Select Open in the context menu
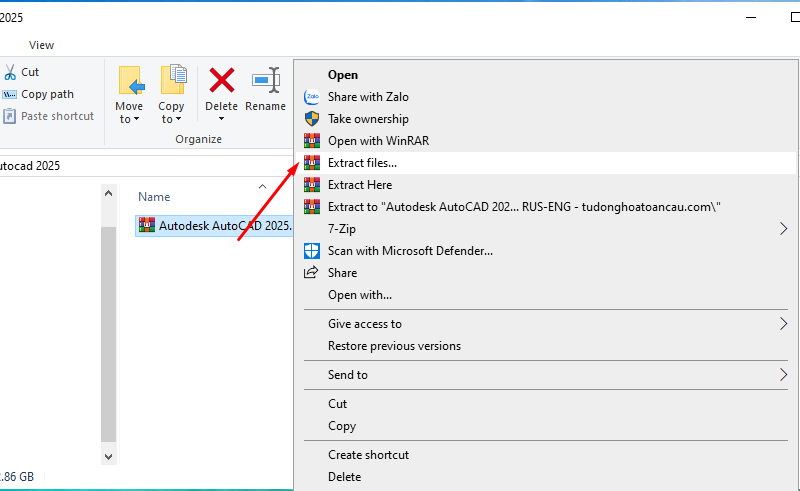Image resolution: width=800 pixels, height=491 pixels. coord(545,75)
